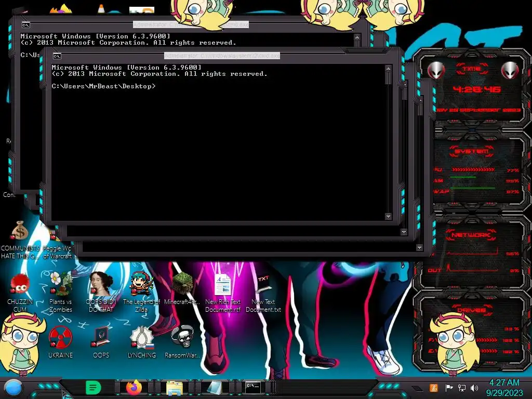Select the Plants vs Zombies shortcut

click(x=60, y=292)
